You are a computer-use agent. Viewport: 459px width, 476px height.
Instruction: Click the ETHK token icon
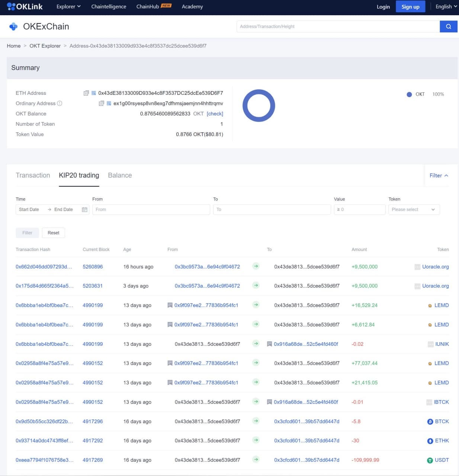[430, 441]
